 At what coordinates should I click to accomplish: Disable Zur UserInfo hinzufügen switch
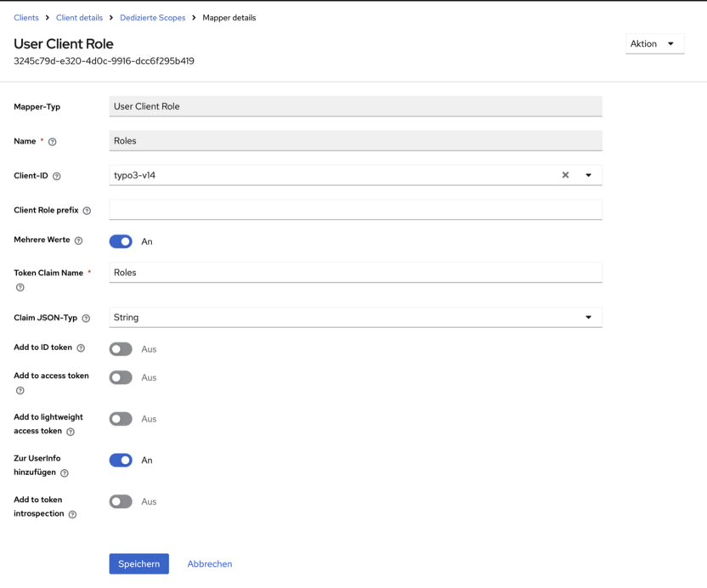(x=121, y=460)
